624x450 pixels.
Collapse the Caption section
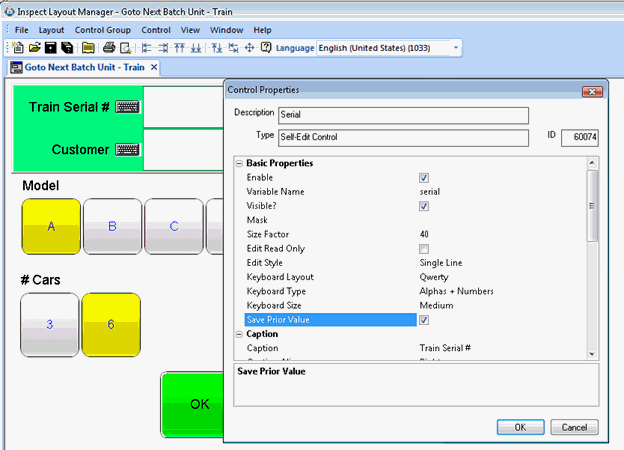click(239, 334)
